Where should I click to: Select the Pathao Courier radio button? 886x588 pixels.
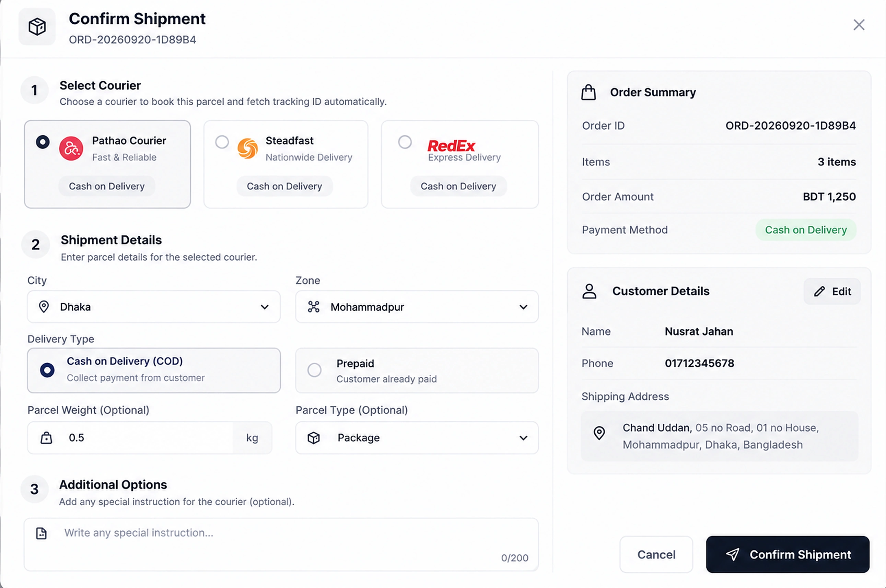pyautogui.click(x=43, y=142)
